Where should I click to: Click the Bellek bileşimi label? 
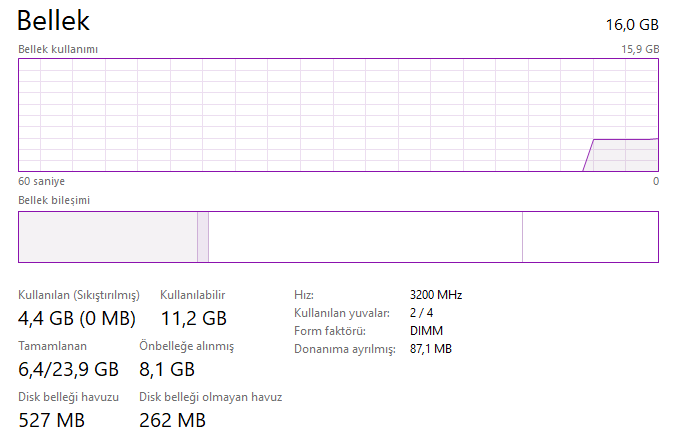tap(54, 200)
